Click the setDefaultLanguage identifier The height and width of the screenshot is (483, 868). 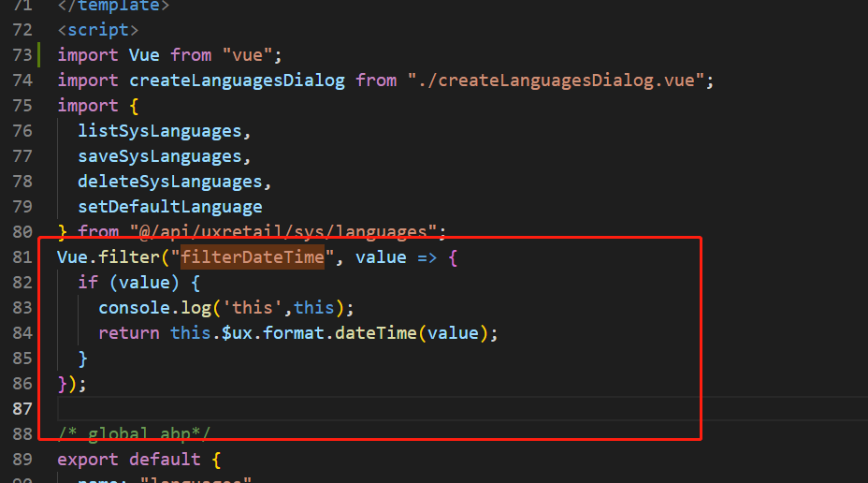pos(170,207)
